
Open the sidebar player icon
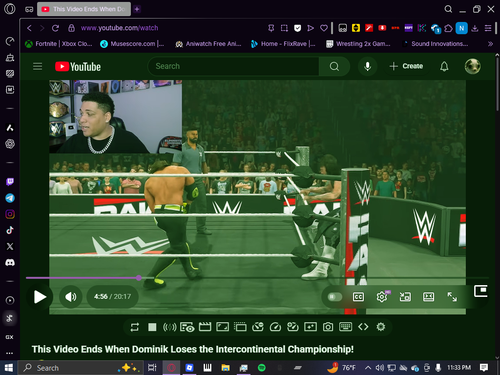tap(10, 300)
